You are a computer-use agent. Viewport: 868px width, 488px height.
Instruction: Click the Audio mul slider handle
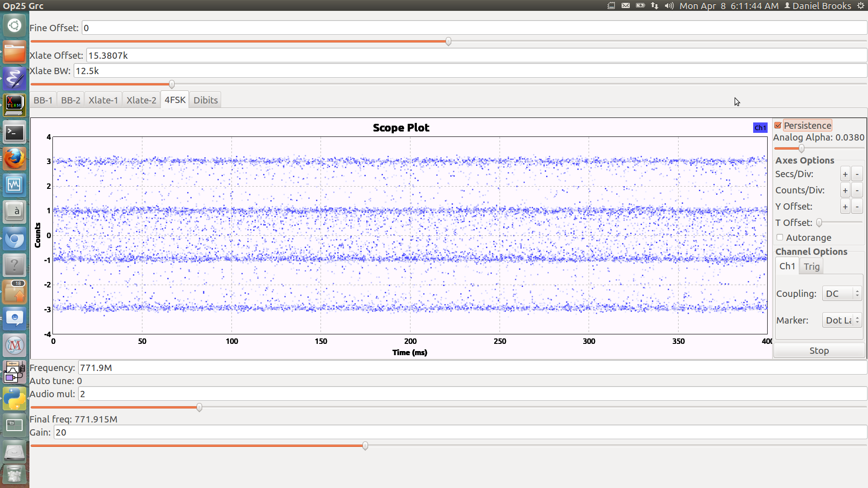(199, 408)
